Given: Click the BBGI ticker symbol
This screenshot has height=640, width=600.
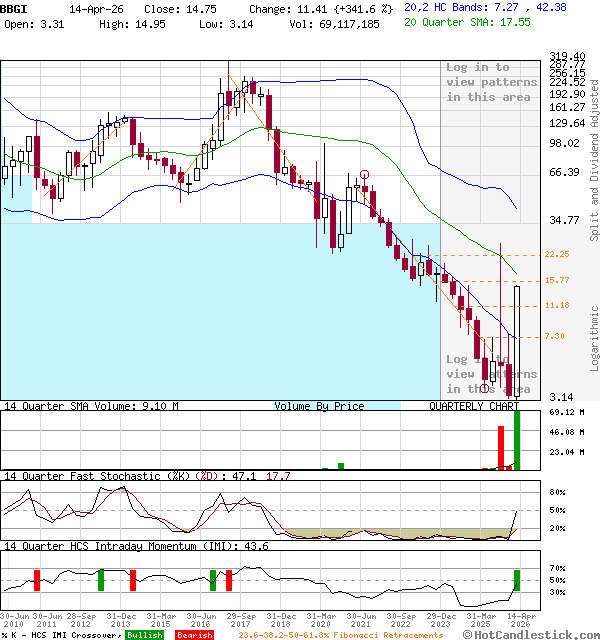Looking at the screenshot, I should [14, 7].
